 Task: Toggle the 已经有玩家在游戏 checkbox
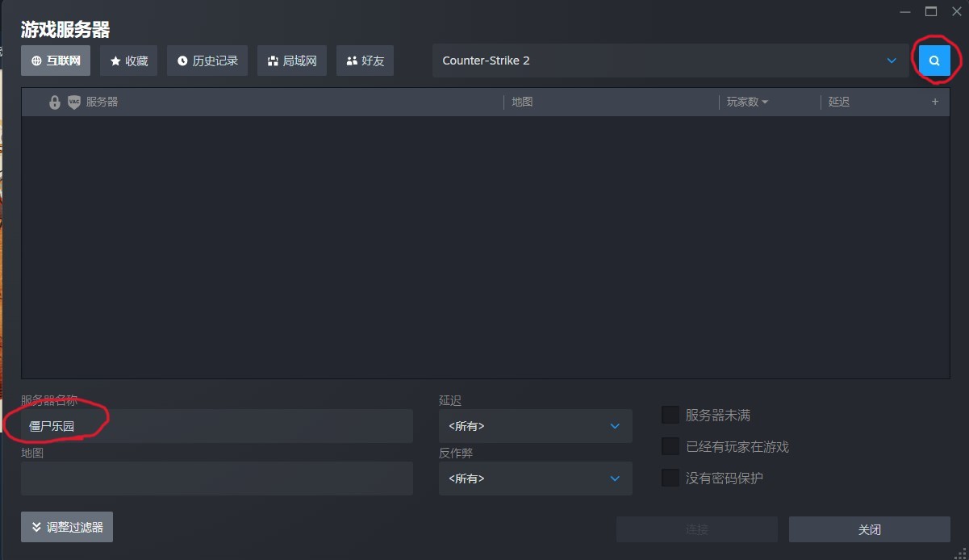670,446
